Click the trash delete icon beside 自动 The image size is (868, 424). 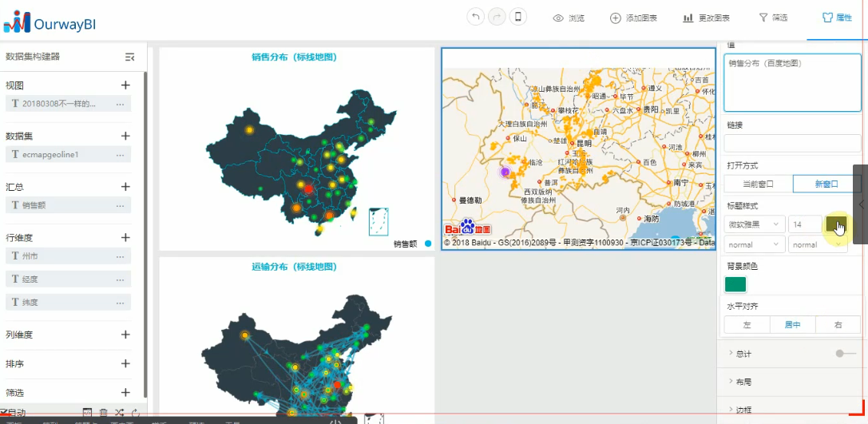click(103, 412)
